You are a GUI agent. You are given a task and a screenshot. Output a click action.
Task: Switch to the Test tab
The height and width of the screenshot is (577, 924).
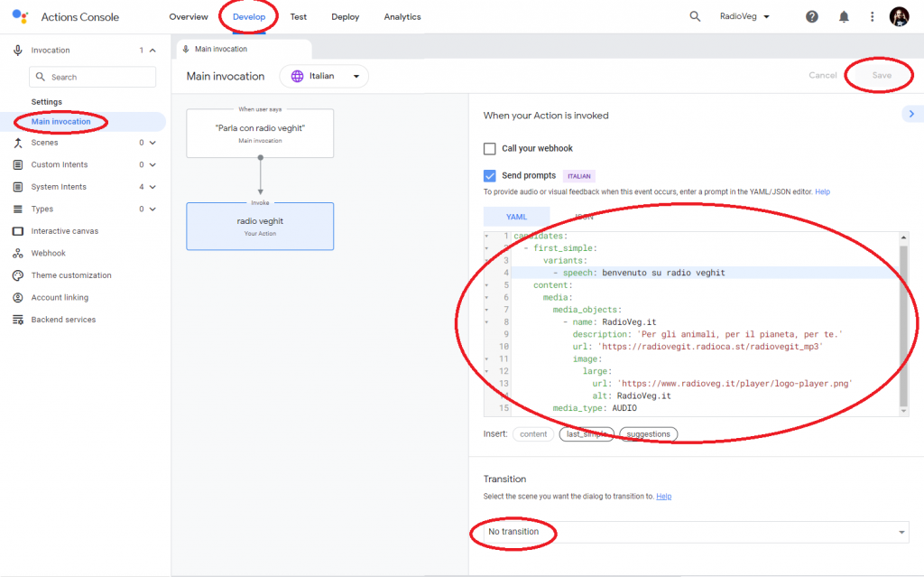(298, 17)
